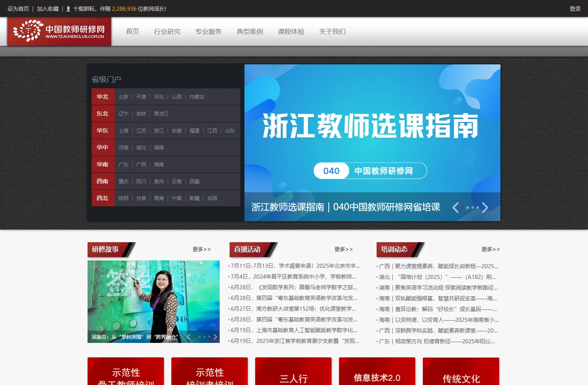This screenshot has width=588, height=385.
Task: Select 华北 region category
Action: coord(103,97)
